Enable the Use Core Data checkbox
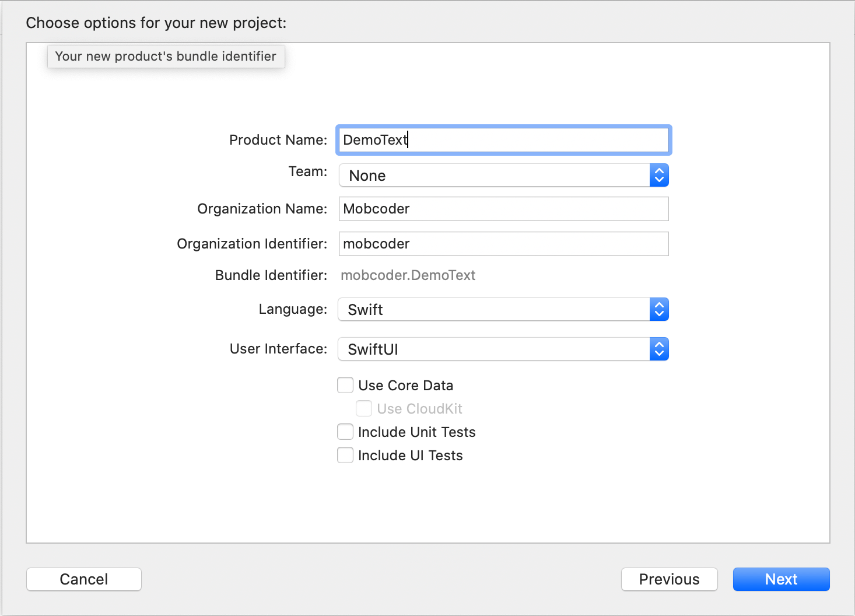855x616 pixels. coord(345,386)
